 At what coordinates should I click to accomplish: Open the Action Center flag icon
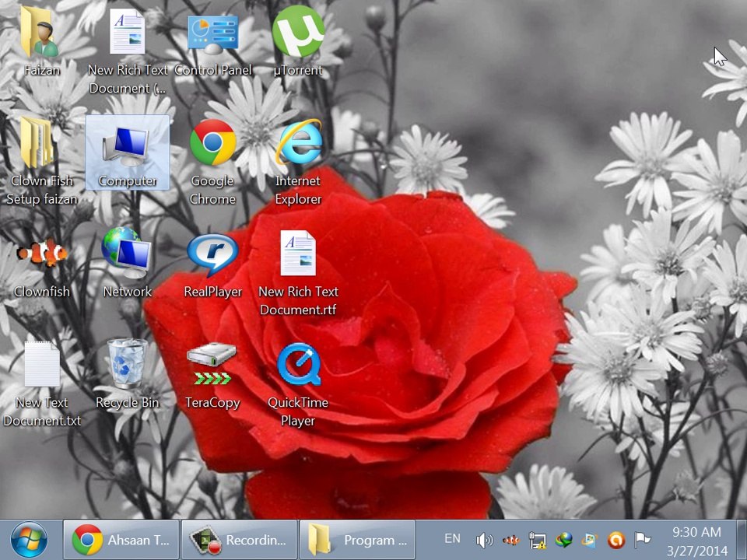[642, 540]
